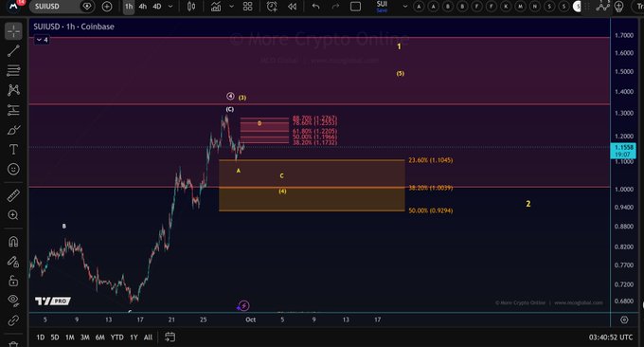Set date range to 3M
The width and height of the screenshot is (644, 347).
click(84, 338)
